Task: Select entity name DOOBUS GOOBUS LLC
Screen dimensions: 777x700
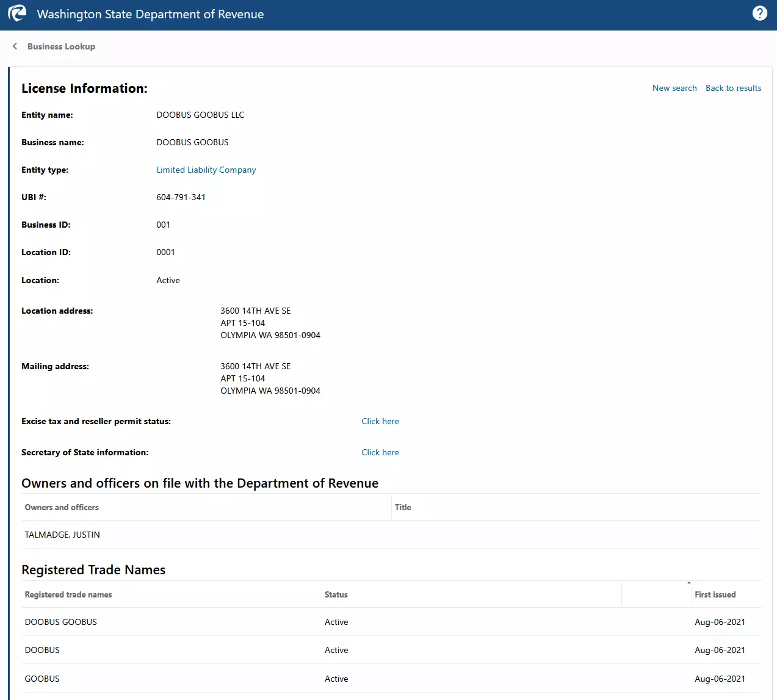Action: (x=200, y=115)
